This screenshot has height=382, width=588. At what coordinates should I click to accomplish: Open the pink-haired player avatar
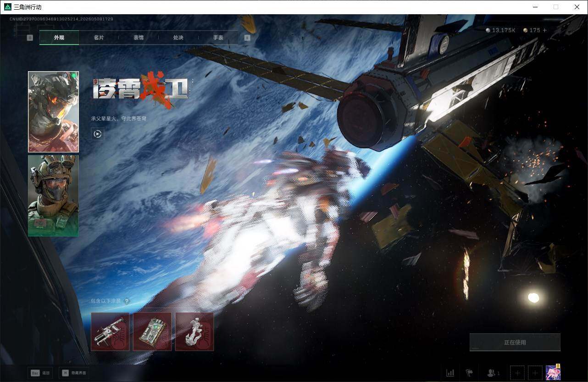(x=553, y=372)
